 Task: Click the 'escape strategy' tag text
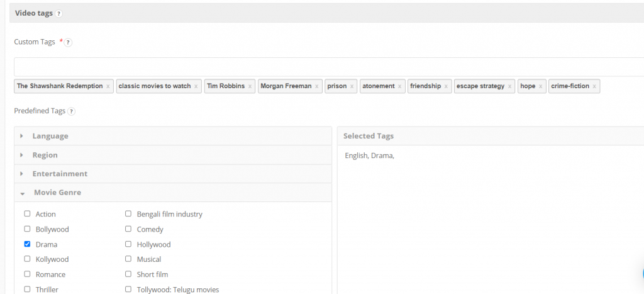coord(480,86)
